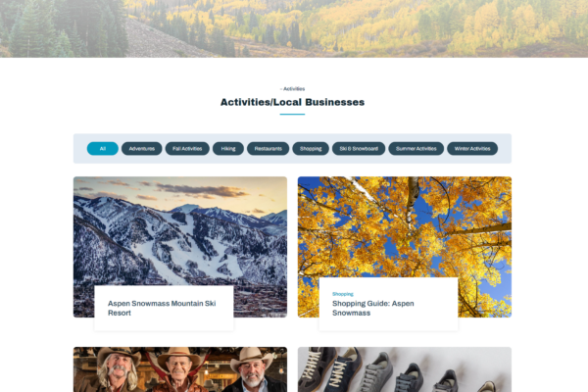Screen dimensions: 588x392
Task: Click the autumn forest banner image
Action: (294, 28)
